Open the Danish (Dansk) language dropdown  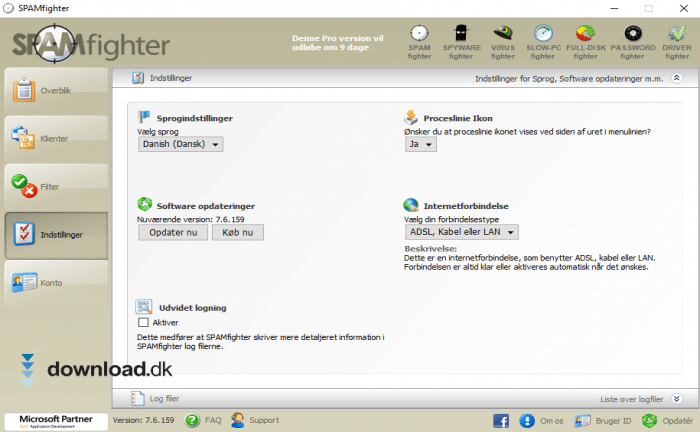click(180, 144)
